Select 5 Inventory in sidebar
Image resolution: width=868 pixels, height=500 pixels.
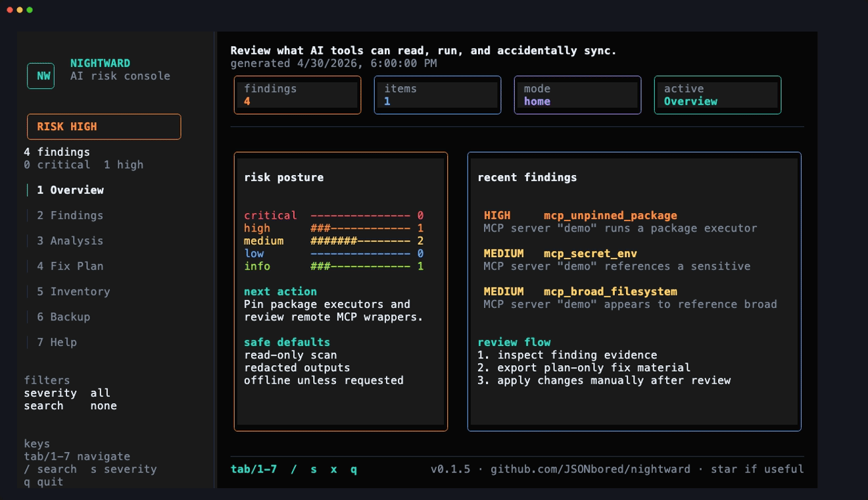[73, 291]
